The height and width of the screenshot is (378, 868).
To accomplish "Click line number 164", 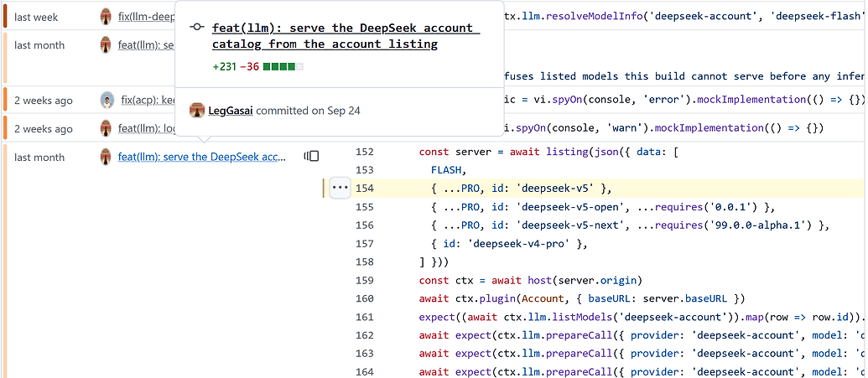I will pos(365,372).
